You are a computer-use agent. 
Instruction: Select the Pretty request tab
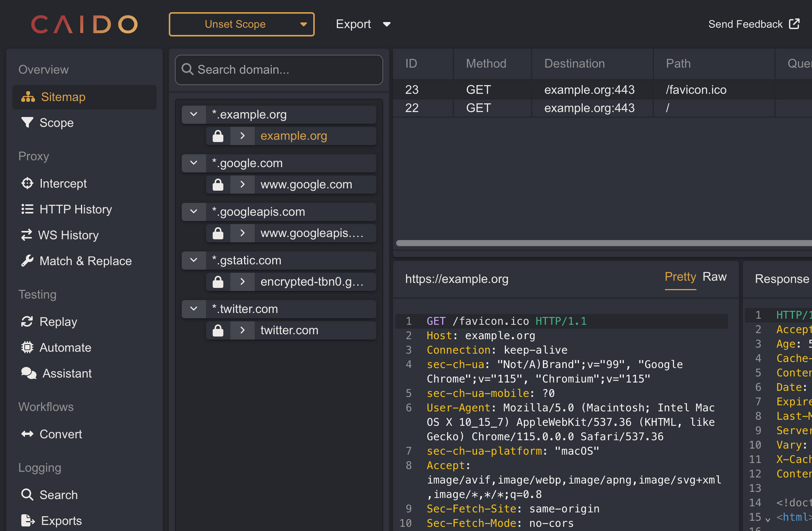click(x=680, y=277)
